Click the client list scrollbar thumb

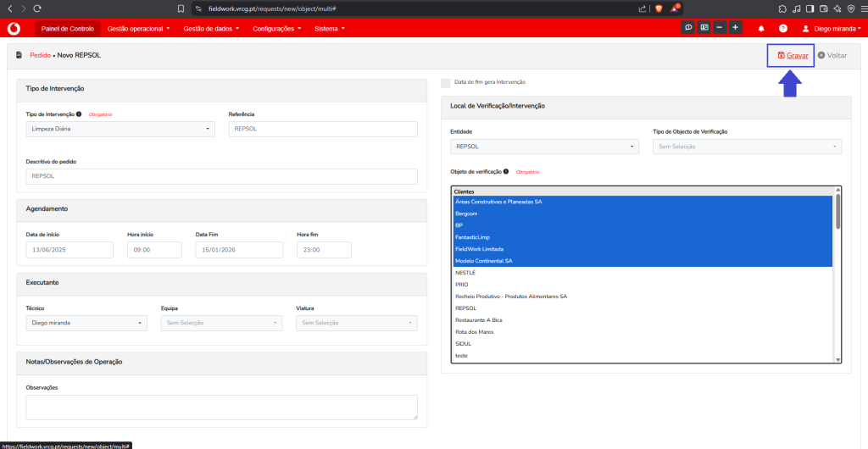pos(838,211)
